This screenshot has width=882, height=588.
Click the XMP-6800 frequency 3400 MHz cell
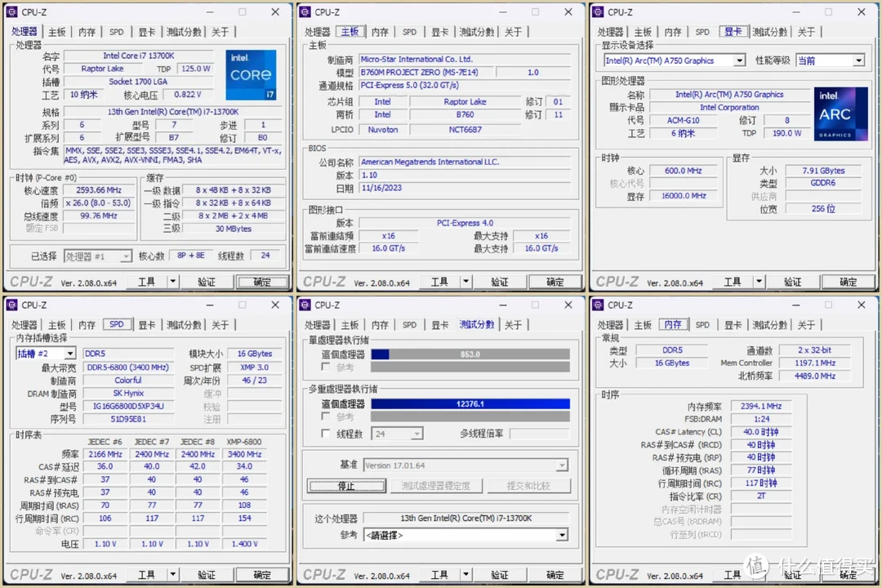click(x=244, y=453)
